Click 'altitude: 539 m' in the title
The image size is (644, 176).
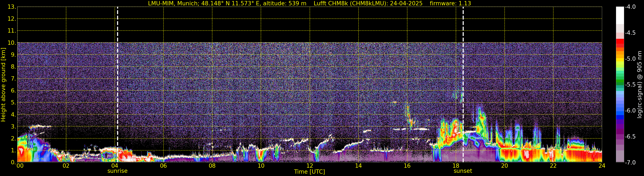coord(285,3)
